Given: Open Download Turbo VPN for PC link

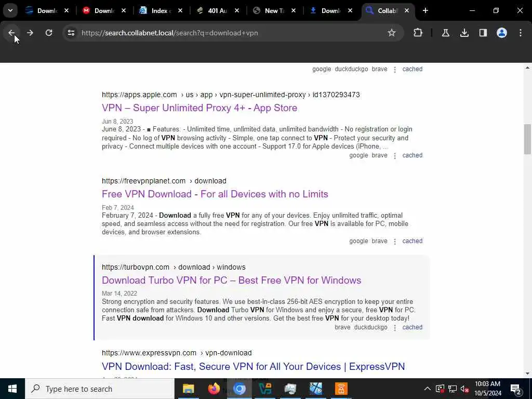Looking at the screenshot, I should click(x=231, y=280).
